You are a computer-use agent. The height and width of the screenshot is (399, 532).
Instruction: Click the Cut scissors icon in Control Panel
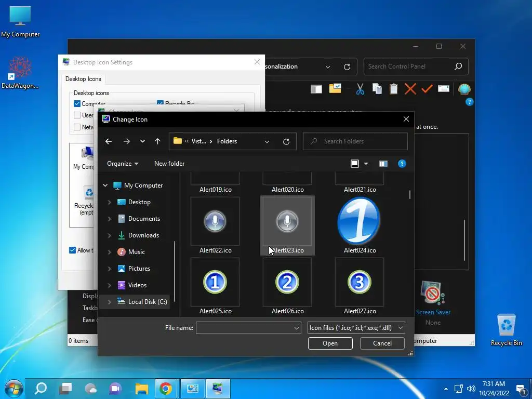pyautogui.click(x=360, y=89)
